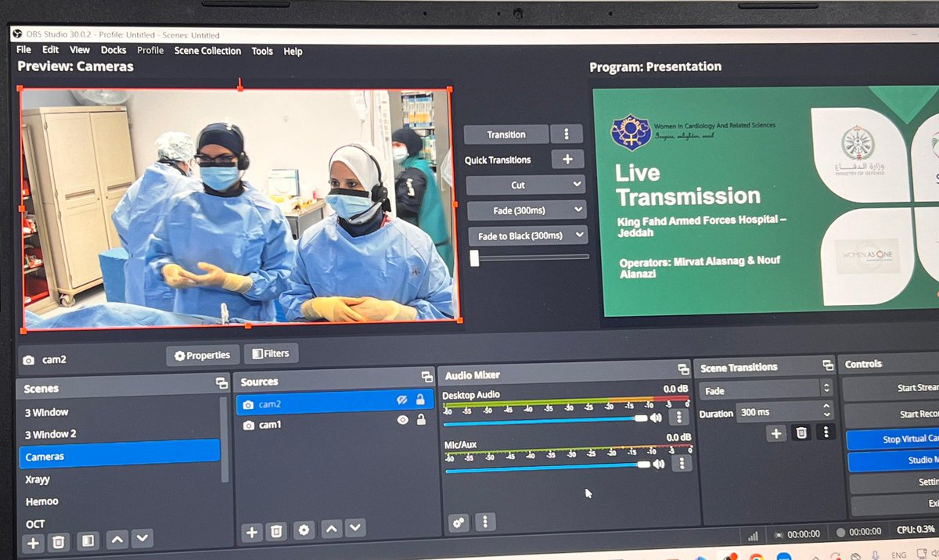Move scene down with Scenes down arrow
939x560 pixels.
point(142,538)
